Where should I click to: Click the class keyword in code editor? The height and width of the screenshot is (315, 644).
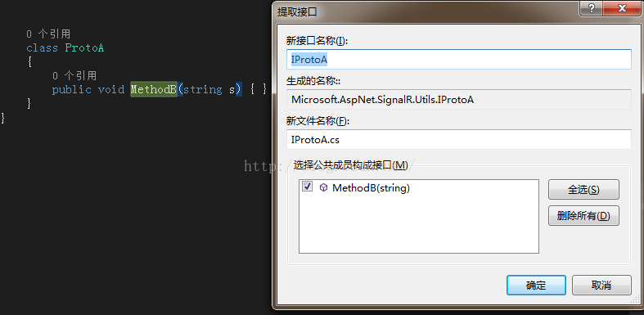click(43, 48)
